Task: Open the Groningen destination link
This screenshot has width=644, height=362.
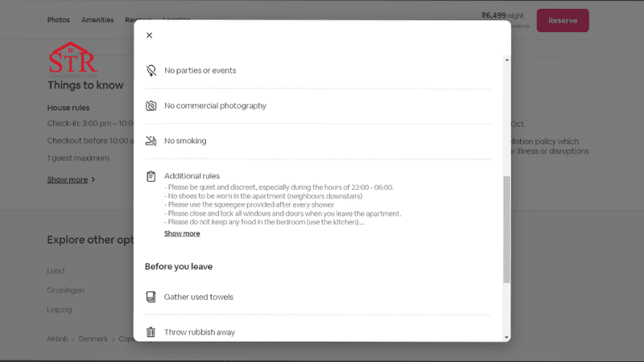Action: coord(65,290)
